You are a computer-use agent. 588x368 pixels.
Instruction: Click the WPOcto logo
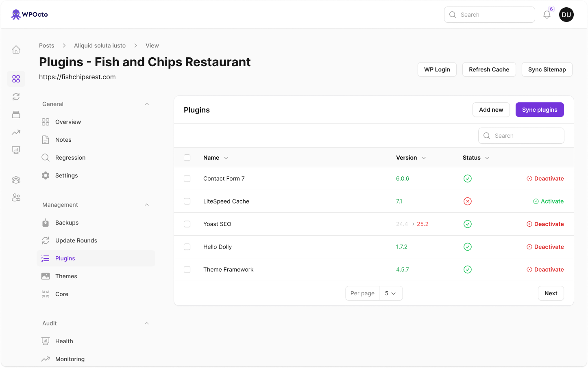pyautogui.click(x=29, y=15)
